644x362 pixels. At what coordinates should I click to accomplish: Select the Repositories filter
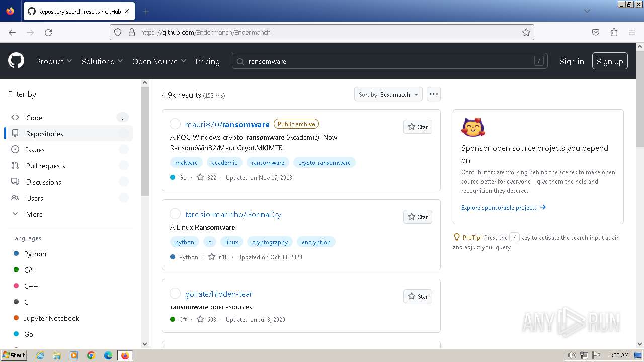70,134
